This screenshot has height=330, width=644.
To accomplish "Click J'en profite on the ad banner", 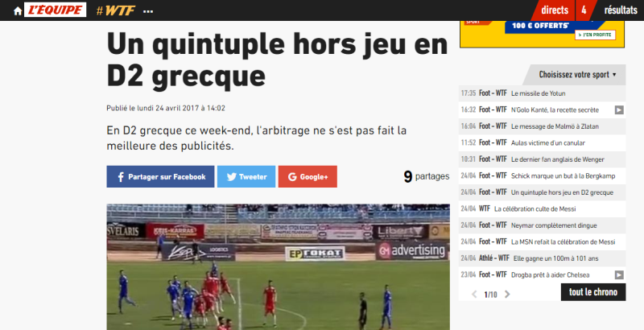I will (595, 35).
